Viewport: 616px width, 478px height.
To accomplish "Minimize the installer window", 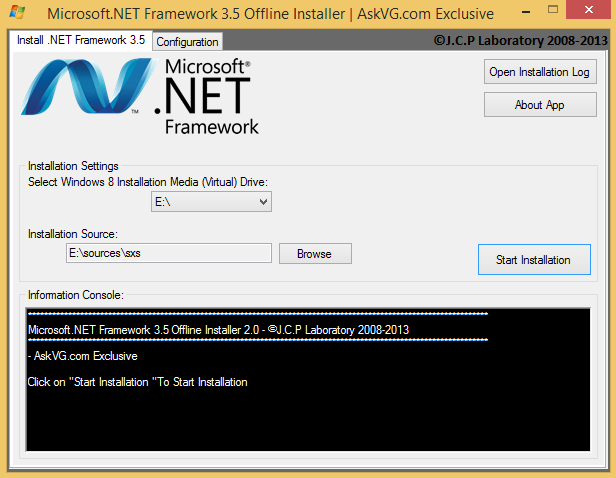I will pos(526,12).
